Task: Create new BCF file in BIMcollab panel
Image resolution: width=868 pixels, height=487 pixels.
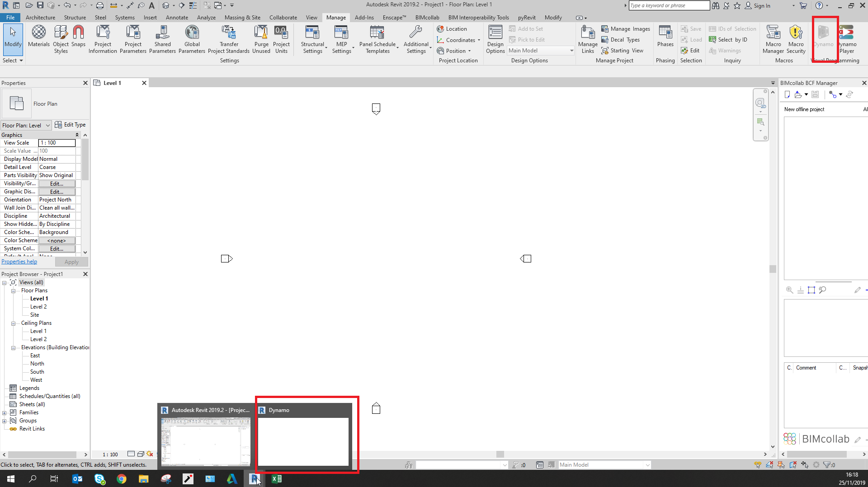Action: (x=787, y=94)
